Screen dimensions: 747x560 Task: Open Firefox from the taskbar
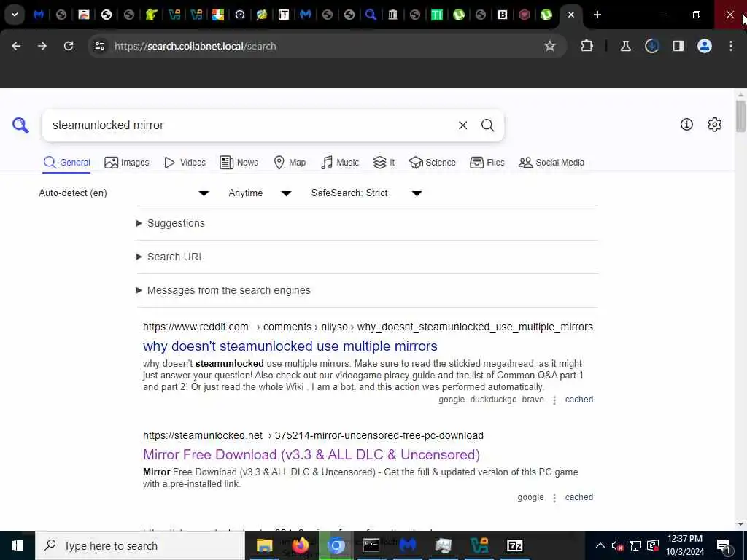pyautogui.click(x=300, y=545)
